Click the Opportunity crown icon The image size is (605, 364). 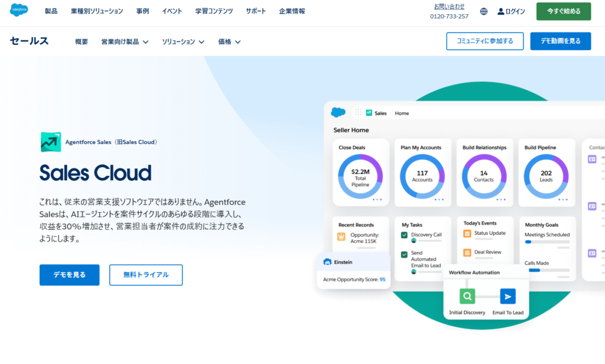tap(341, 236)
